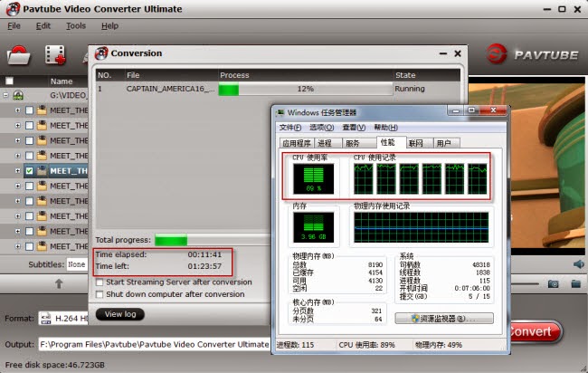Switch to the 联网 tab

[x=419, y=143]
